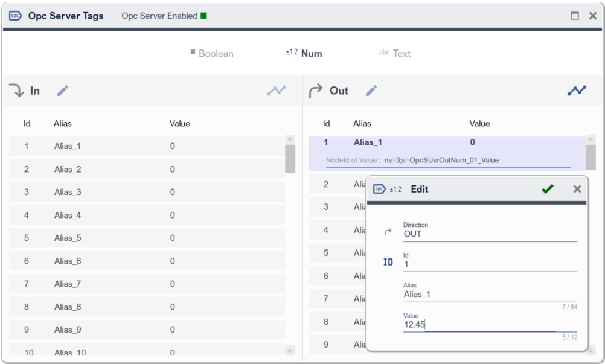Click the Alias field in Edit dialog
Viewport: 605px width, 364px height.
click(x=489, y=295)
